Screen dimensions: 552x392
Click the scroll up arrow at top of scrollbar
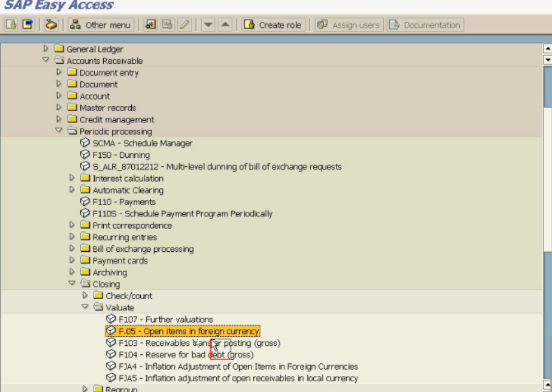547,48
